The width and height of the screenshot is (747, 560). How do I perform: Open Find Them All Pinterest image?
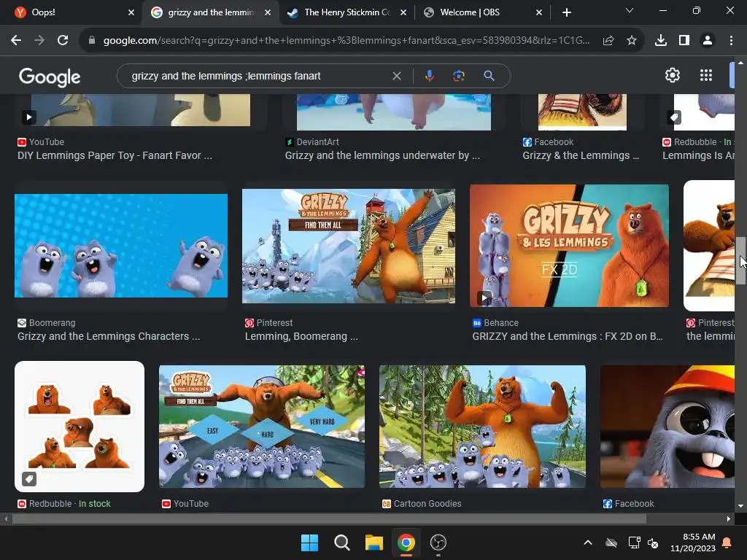[x=348, y=246]
